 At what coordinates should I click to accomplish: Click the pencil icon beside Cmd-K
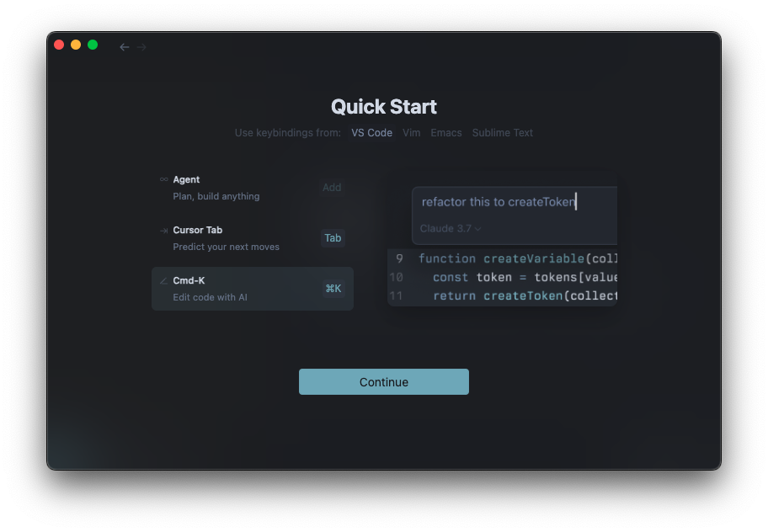click(x=163, y=281)
